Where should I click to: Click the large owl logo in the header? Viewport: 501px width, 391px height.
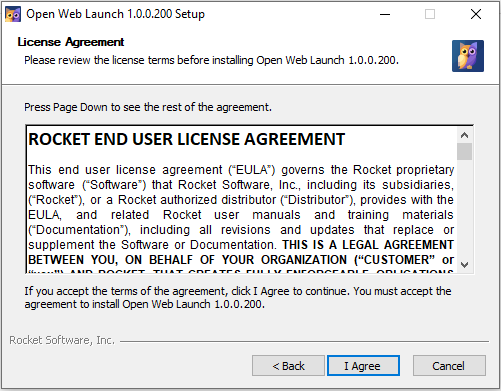468,56
